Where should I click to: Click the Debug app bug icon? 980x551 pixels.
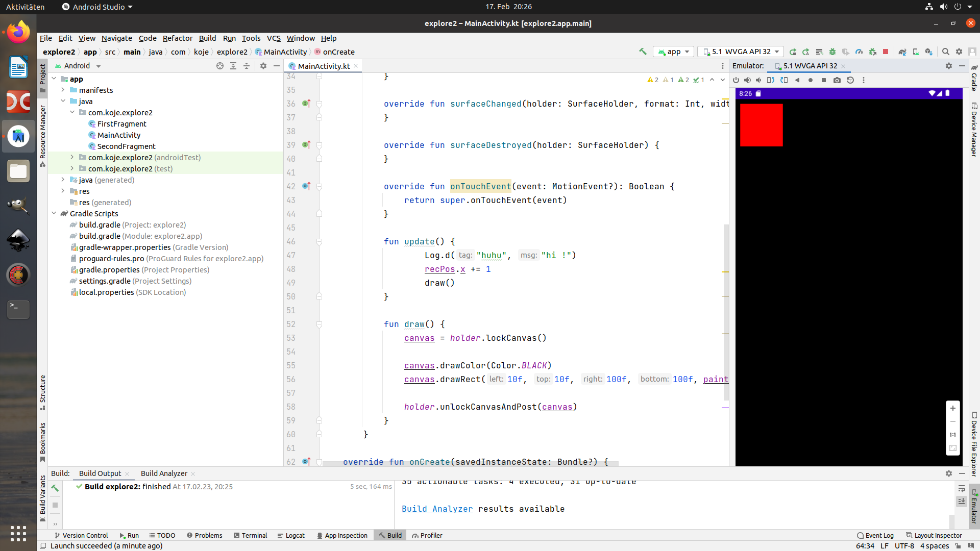coord(832,52)
